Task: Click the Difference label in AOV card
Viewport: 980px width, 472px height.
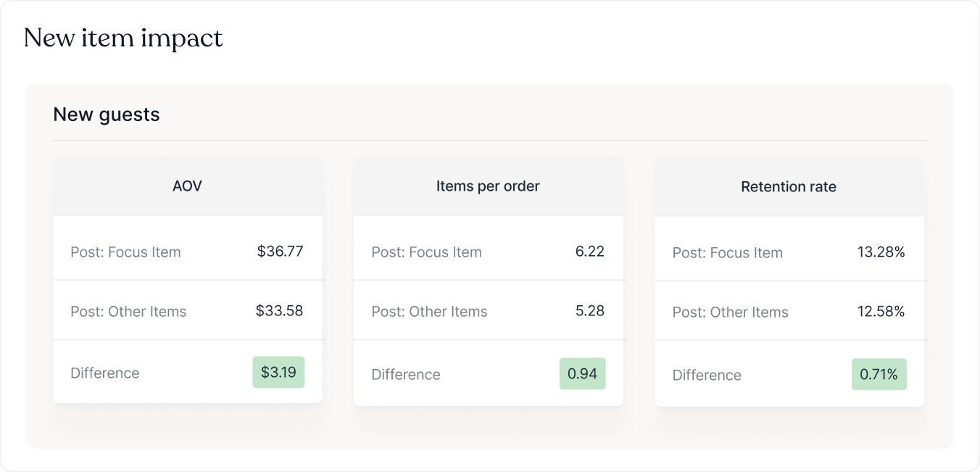Action: [x=105, y=373]
